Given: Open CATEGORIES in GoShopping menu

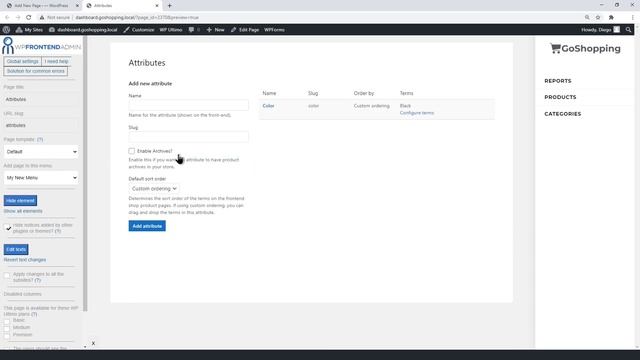Looking at the screenshot, I should click(562, 114).
